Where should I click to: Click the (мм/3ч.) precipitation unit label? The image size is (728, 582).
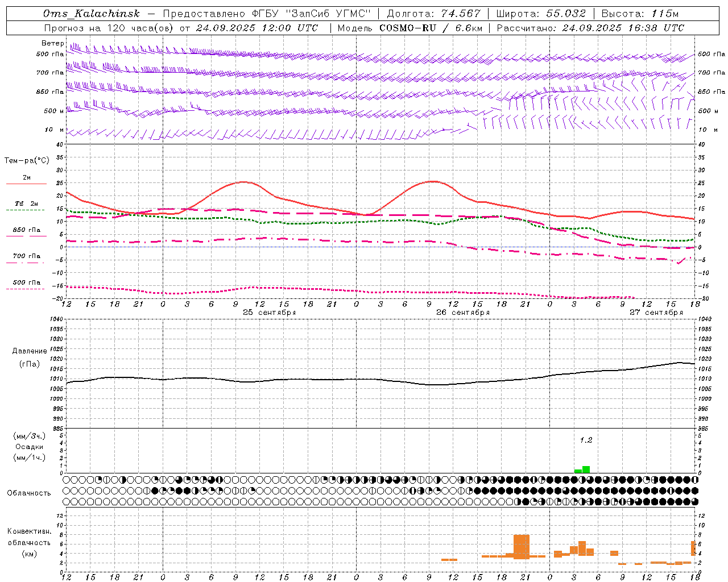click(x=29, y=436)
